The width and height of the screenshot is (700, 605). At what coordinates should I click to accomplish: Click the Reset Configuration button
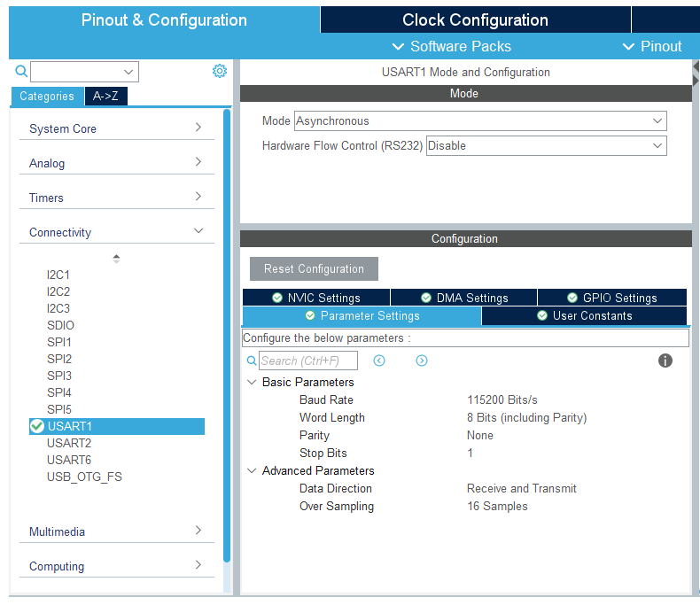(314, 269)
